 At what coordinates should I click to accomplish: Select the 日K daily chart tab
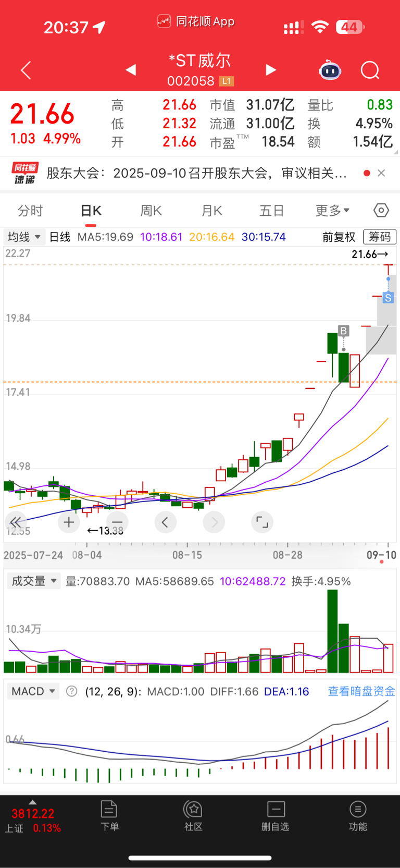91,211
